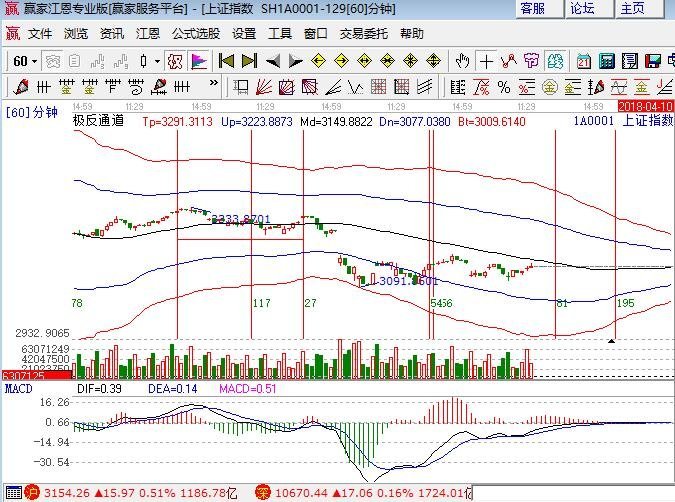Click the parallel channel lines icon

tap(424, 87)
